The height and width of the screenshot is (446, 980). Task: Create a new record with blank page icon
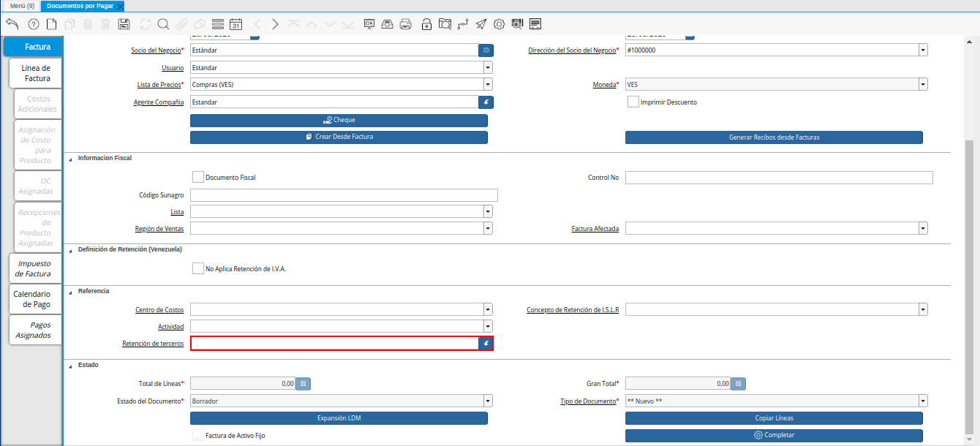pyautogui.click(x=51, y=24)
